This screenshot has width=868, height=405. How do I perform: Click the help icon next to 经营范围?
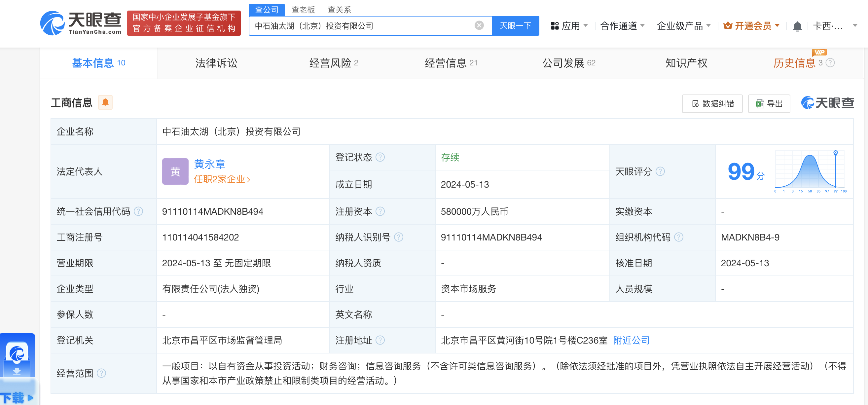coord(101,373)
